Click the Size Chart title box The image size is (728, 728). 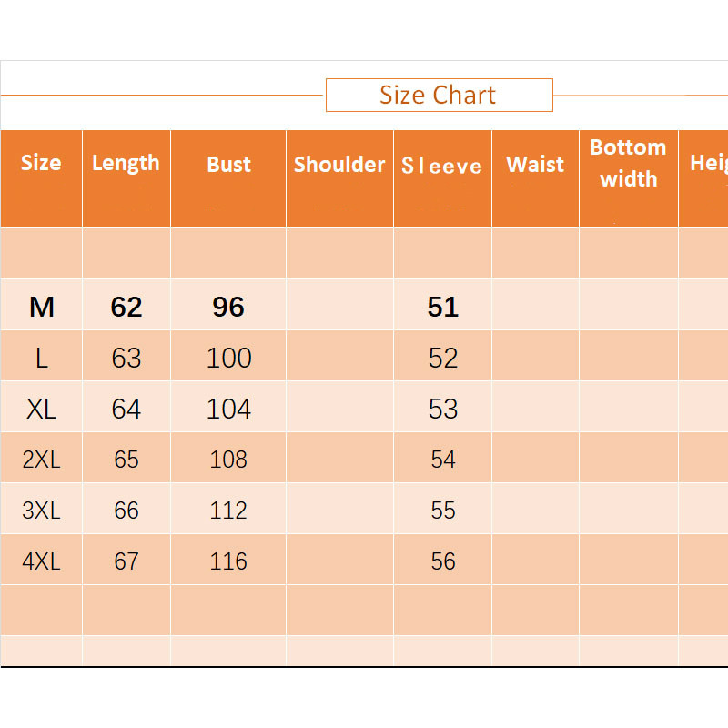pos(439,96)
